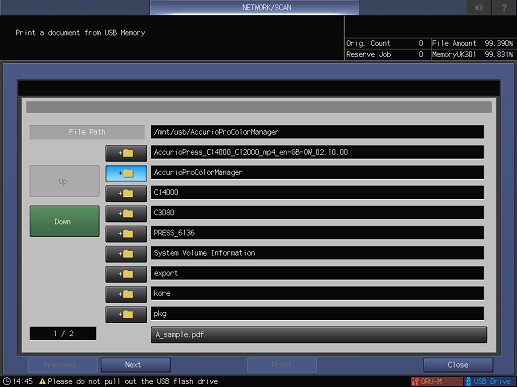Click the /mnt/usb/AccurioProColorManager path field
This screenshot has height=387, width=517.
(x=317, y=132)
